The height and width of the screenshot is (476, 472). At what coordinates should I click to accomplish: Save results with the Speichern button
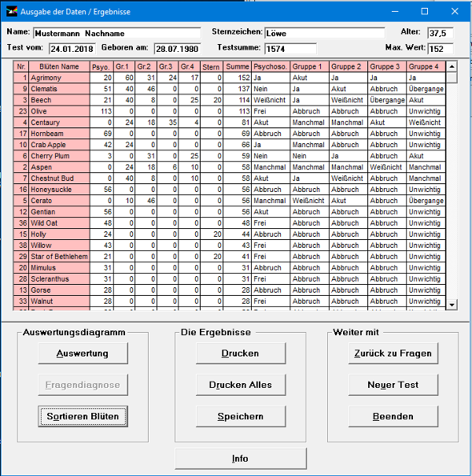[241, 416]
